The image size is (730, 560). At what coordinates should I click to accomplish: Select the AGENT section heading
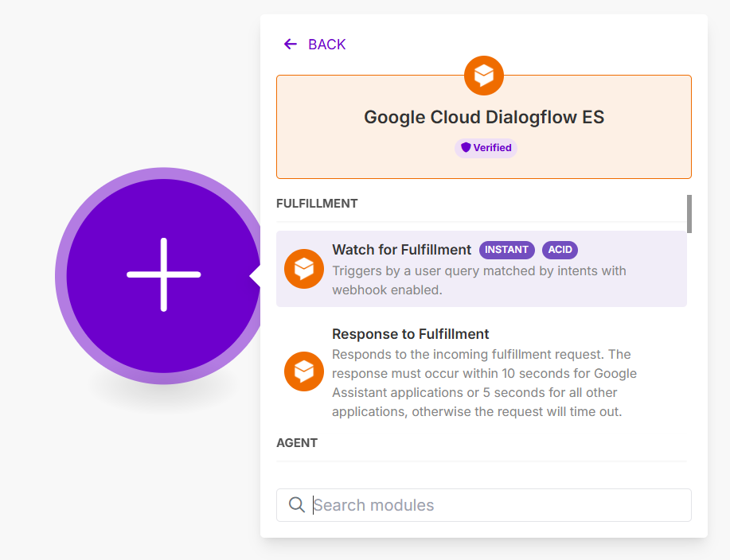[x=297, y=443]
